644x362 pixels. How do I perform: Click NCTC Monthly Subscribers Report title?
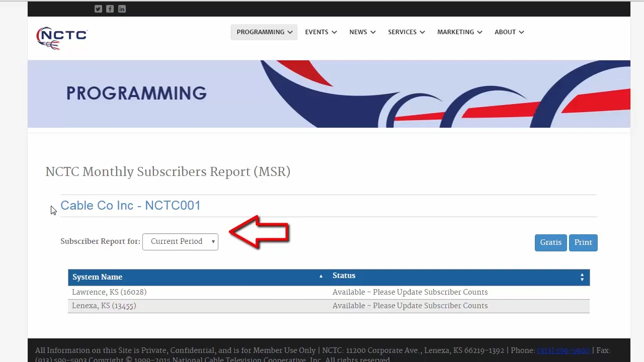(168, 172)
